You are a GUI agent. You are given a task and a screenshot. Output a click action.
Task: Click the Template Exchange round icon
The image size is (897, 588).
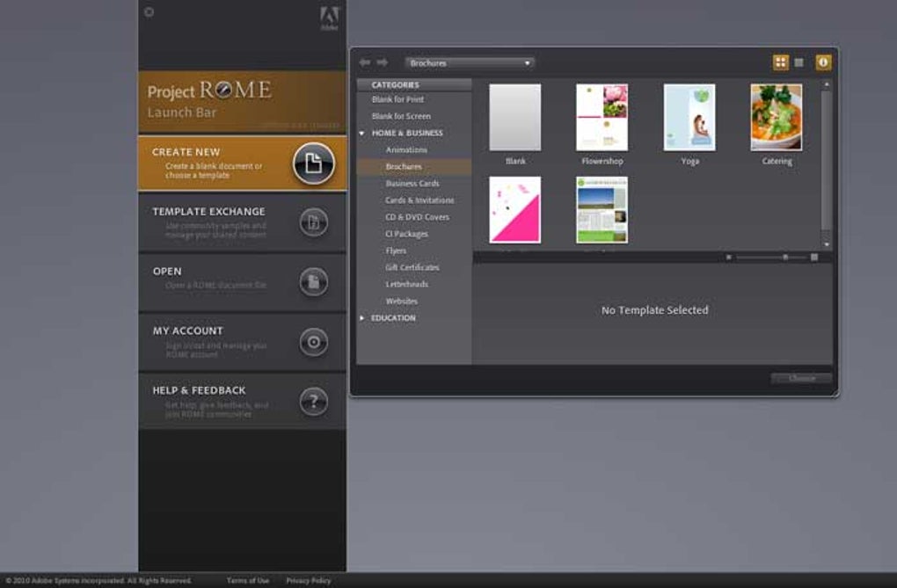coord(313,222)
